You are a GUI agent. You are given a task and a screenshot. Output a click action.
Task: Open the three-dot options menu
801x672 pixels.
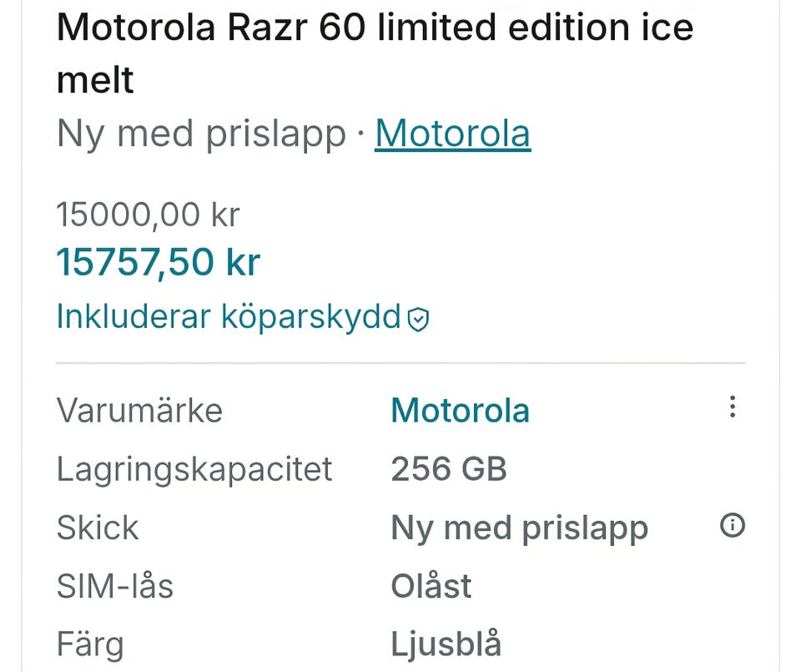point(732,407)
